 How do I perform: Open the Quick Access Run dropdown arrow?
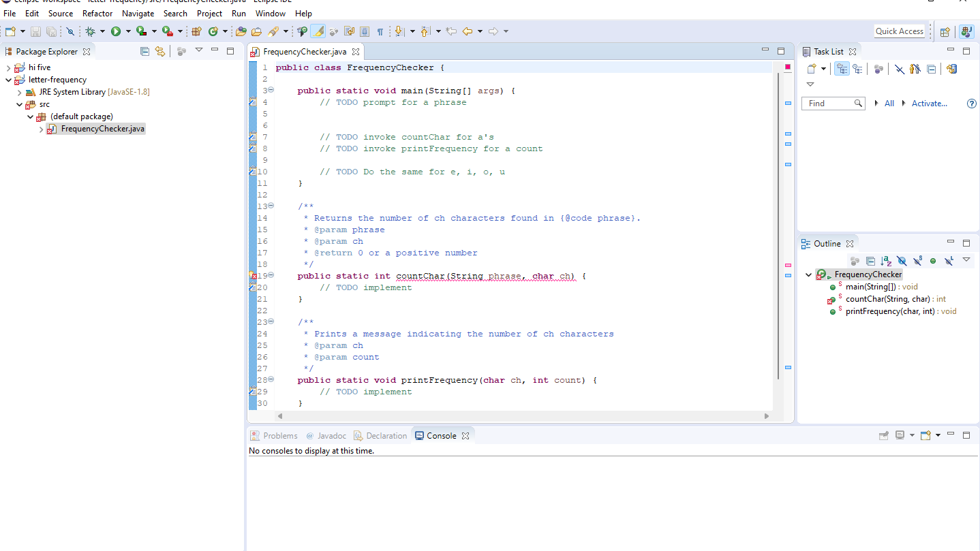[127, 31]
